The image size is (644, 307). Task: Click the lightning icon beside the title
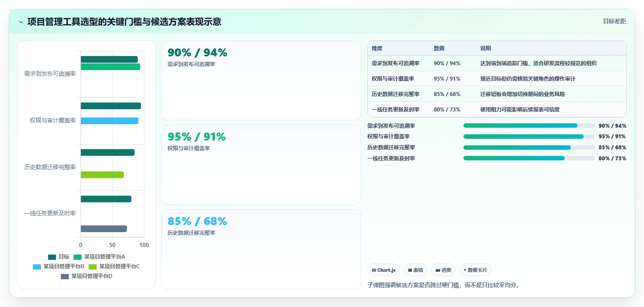21,22
